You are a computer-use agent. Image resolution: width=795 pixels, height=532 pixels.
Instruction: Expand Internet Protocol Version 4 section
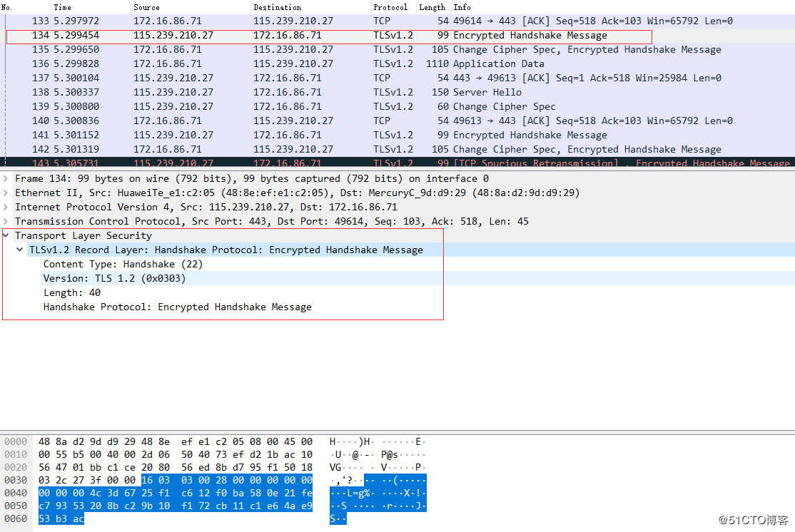[x=6, y=207]
